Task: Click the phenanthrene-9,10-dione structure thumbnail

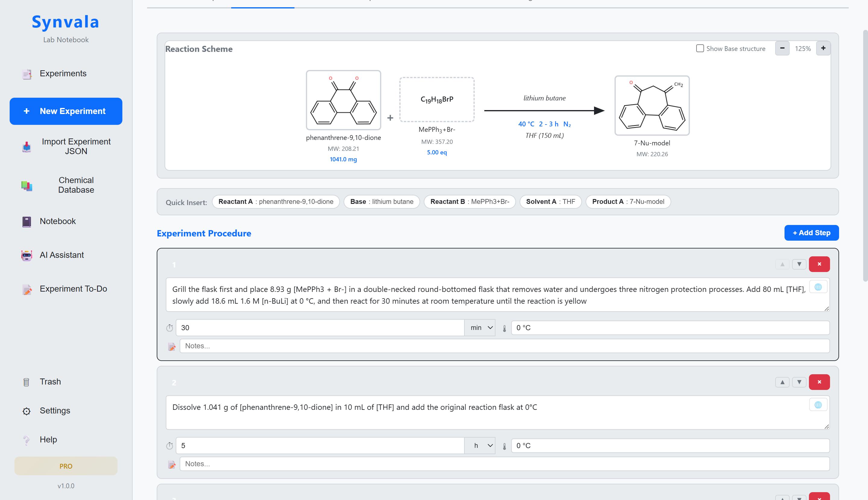Action: [343, 100]
